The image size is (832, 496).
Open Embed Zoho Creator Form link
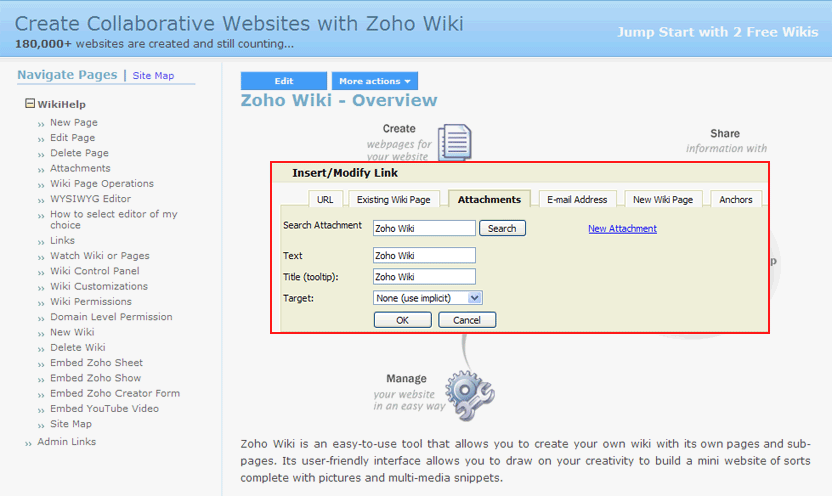pos(115,394)
